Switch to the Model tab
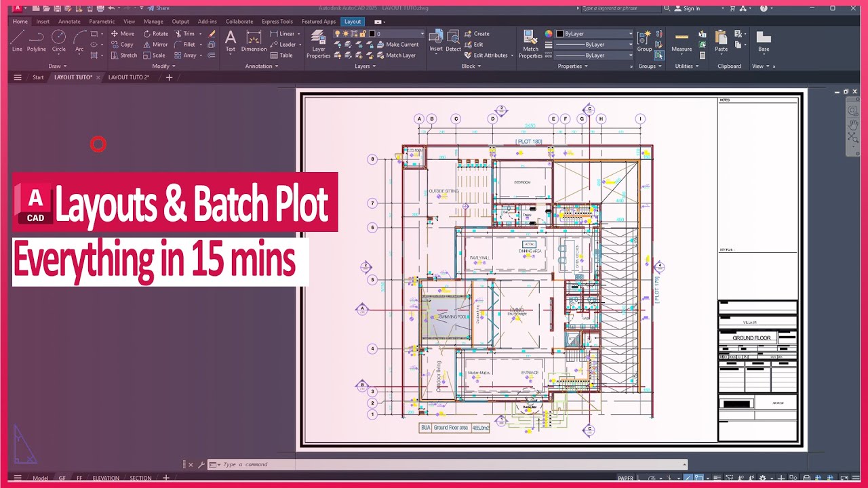 41,478
